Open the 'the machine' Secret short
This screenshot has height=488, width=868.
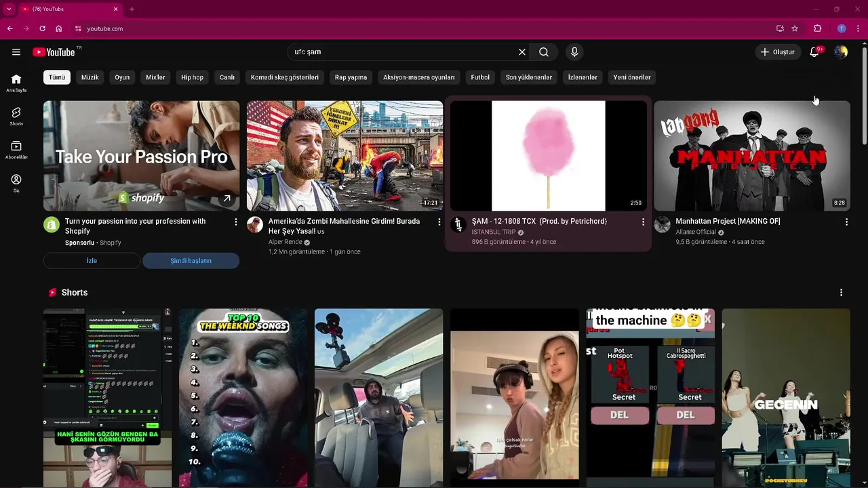click(x=650, y=398)
